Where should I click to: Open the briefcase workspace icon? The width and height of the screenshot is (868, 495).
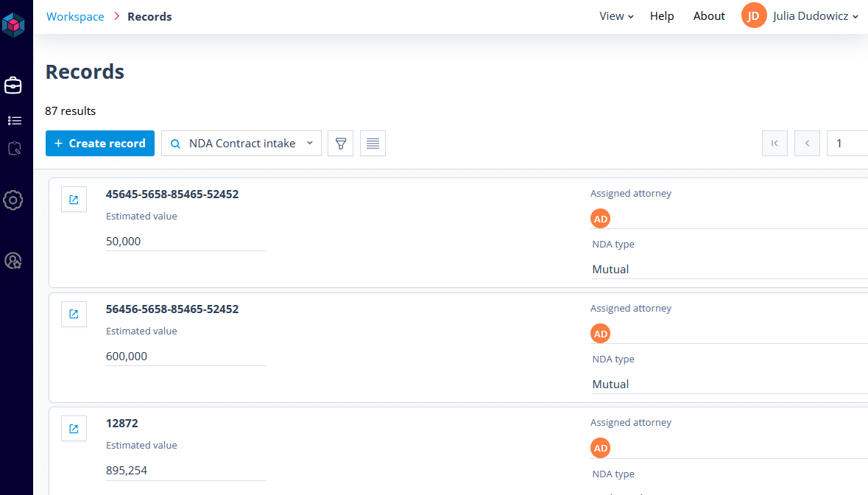(x=13, y=85)
